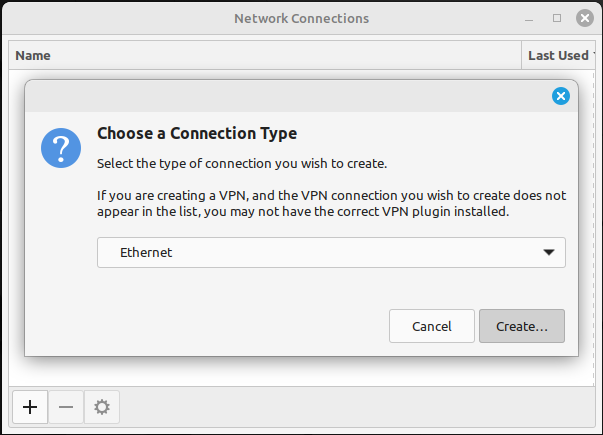Minimize the Network Connections window

tap(529, 18)
